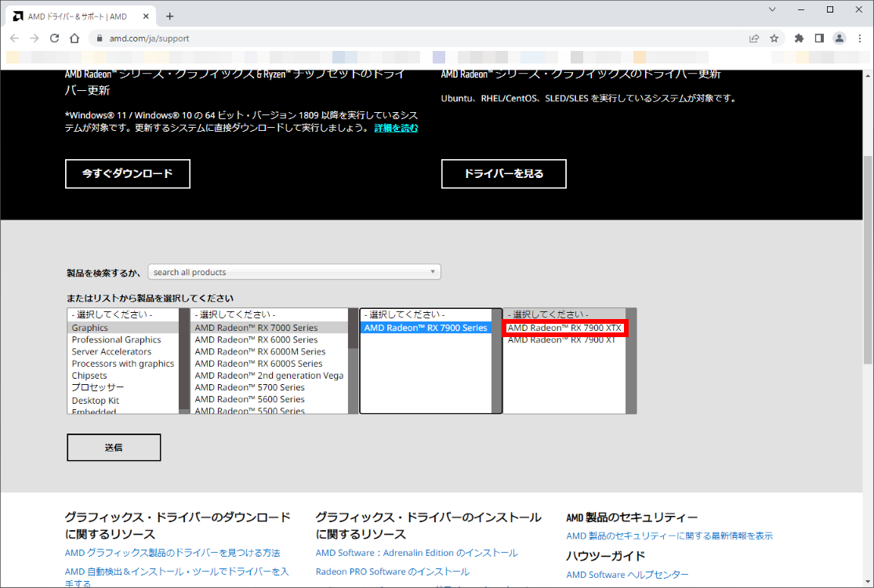Select Chipsets in the category list
Screen dimensions: 874x588
tap(122, 376)
